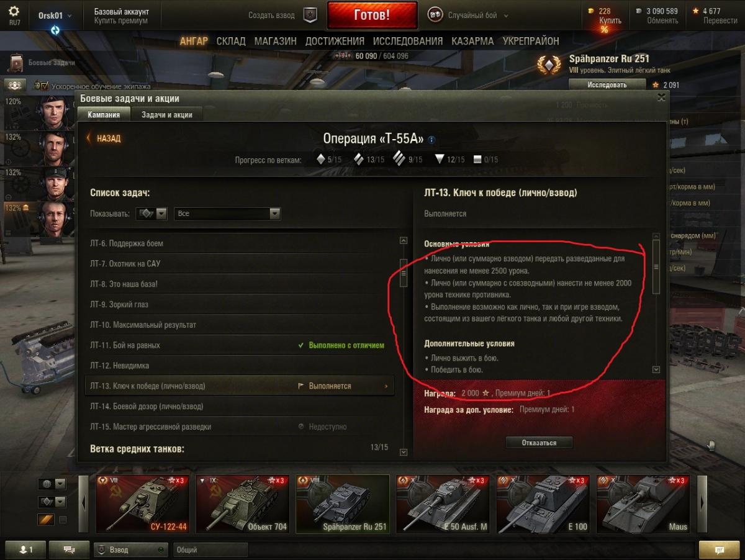Select the Объект 704 tank thumbnail
745x560 pixels.
pyautogui.click(x=243, y=504)
